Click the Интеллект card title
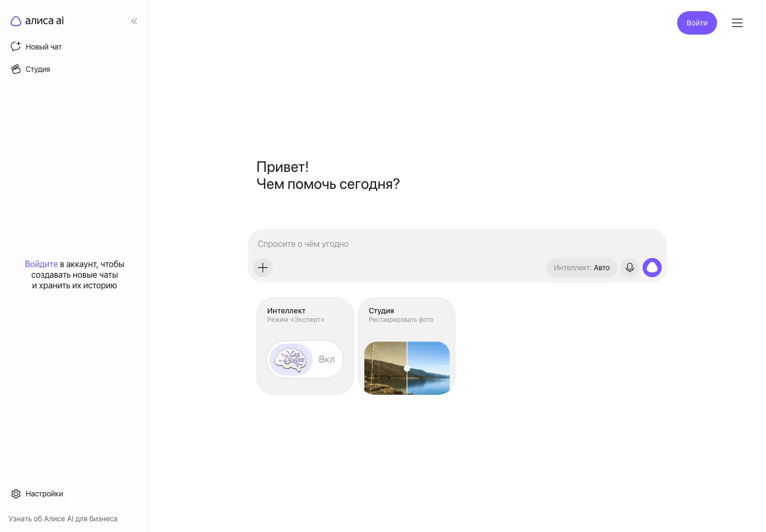Viewport: 766px width, 532px height. click(x=286, y=311)
